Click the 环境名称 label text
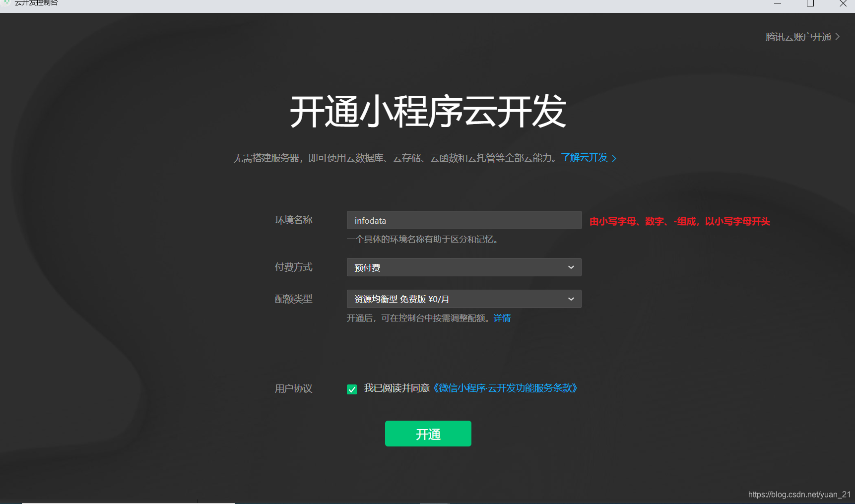Viewport: 855px width, 504px height. pyautogui.click(x=294, y=220)
